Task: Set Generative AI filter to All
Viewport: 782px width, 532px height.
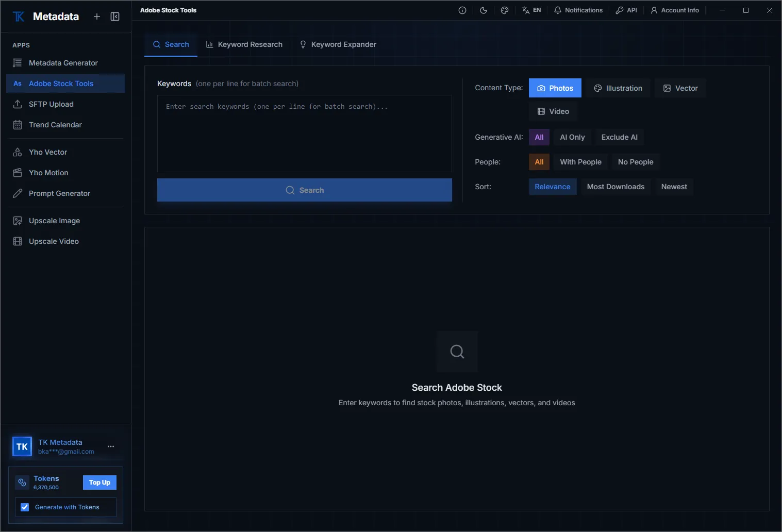Action: pos(539,137)
